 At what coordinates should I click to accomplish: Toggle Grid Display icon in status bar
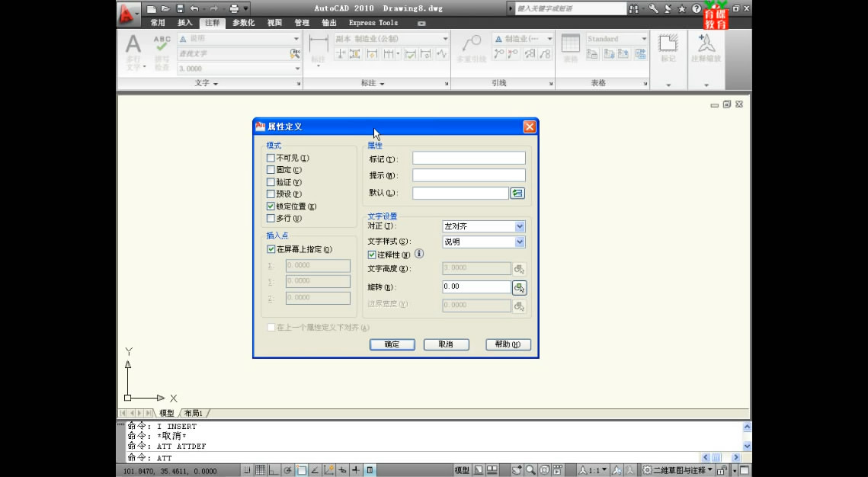coord(261,470)
